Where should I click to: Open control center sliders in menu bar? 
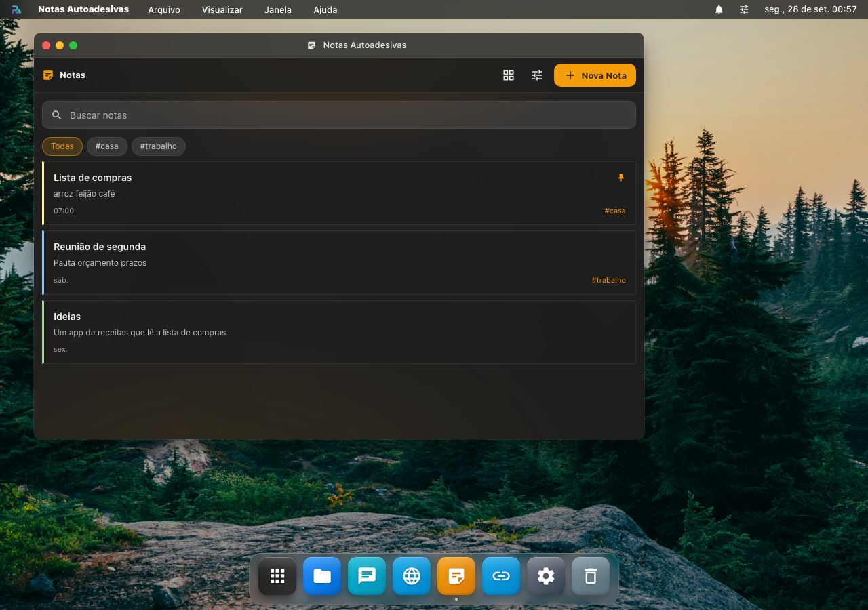tap(744, 9)
